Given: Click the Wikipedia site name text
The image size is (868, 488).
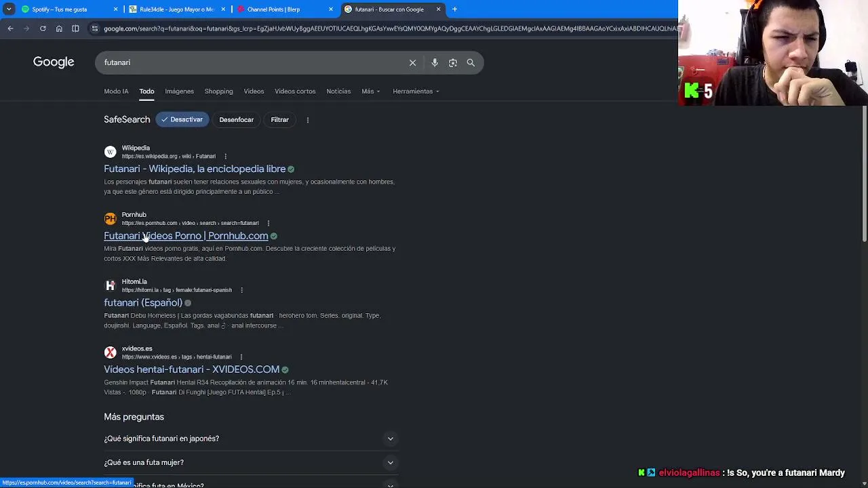Looking at the screenshot, I should coord(136,148).
